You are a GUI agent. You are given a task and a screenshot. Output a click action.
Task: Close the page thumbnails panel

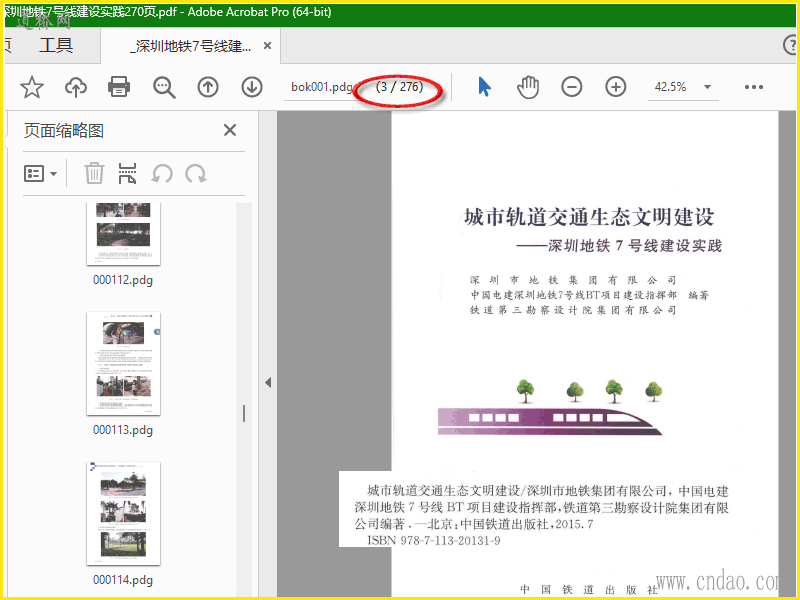tap(230, 130)
